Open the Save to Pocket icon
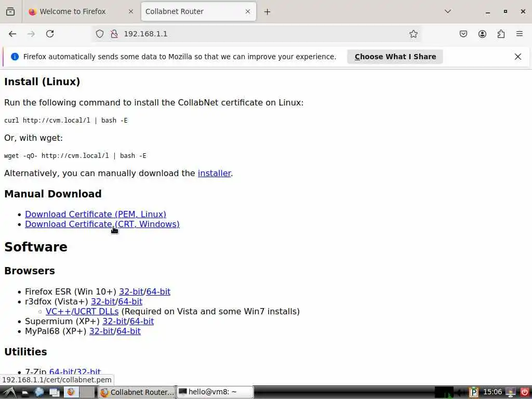 (x=463, y=34)
